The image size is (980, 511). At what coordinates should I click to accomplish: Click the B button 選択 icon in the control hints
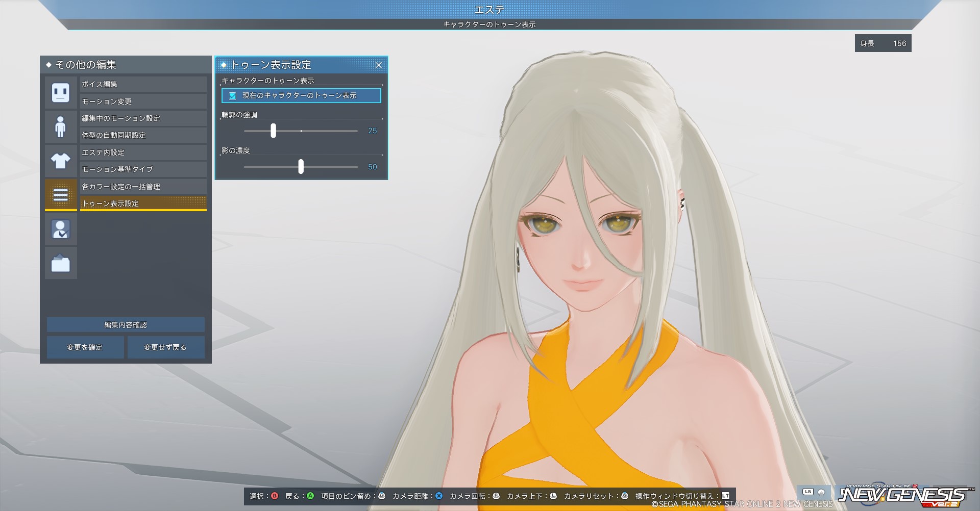pos(275,496)
